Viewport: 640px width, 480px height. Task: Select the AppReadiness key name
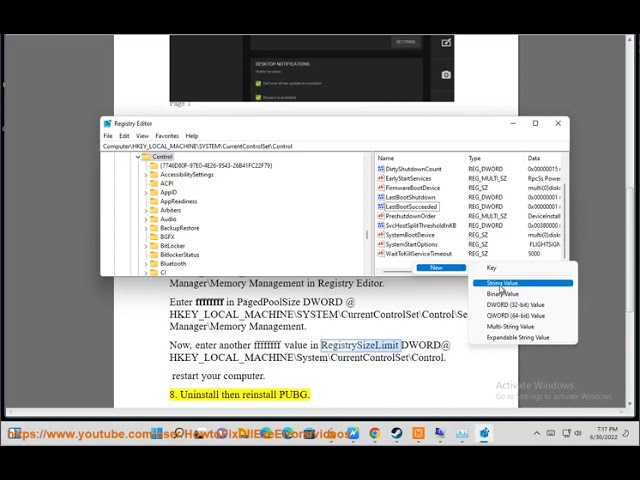[x=178, y=201]
